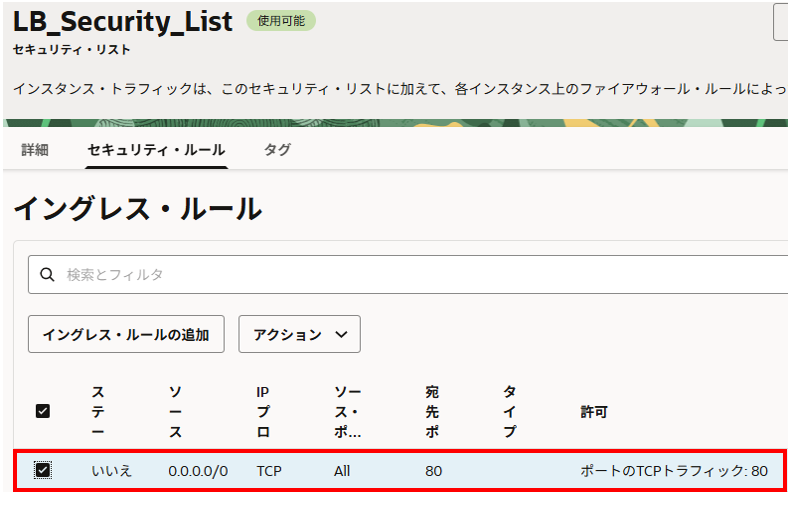This screenshot has width=791, height=506.
Task: Click the ポートのTCPトラフィック: 80 cell
Action: 674,470
